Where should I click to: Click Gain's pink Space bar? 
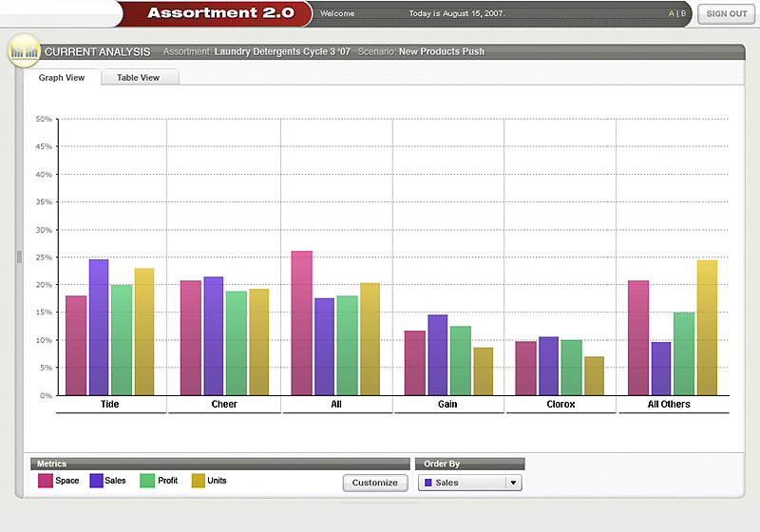[415, 364]
